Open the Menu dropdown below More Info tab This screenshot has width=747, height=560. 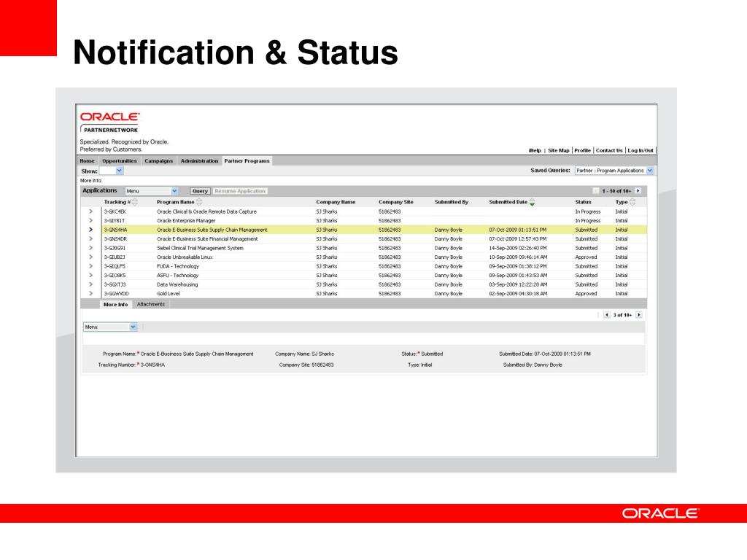(110, 327)
